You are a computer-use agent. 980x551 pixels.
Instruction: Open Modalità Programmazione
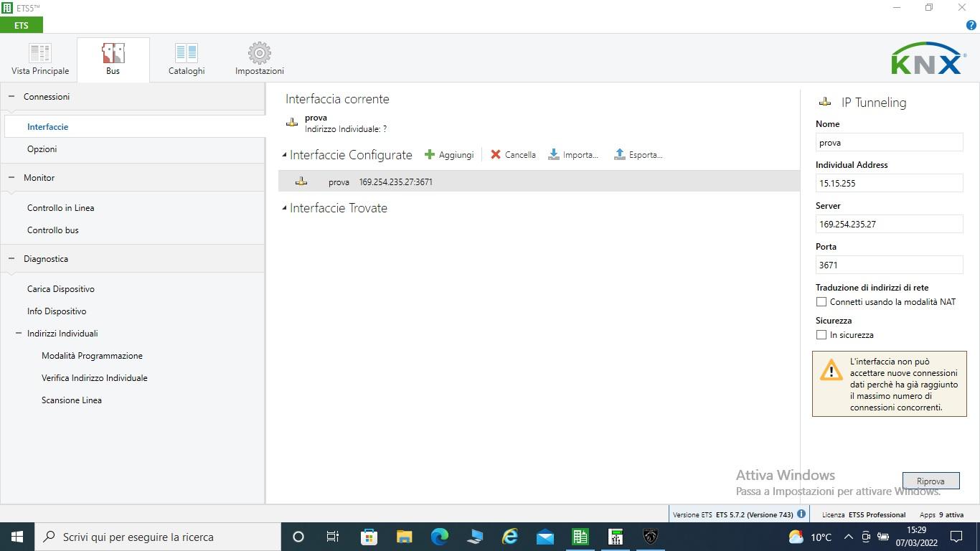(x=92, y=355)
